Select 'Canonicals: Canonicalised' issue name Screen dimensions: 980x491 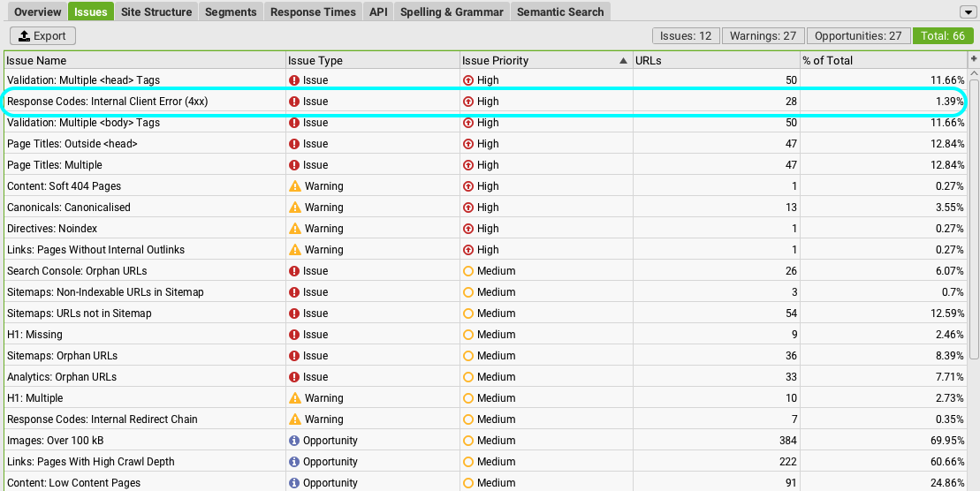point(69,208)
